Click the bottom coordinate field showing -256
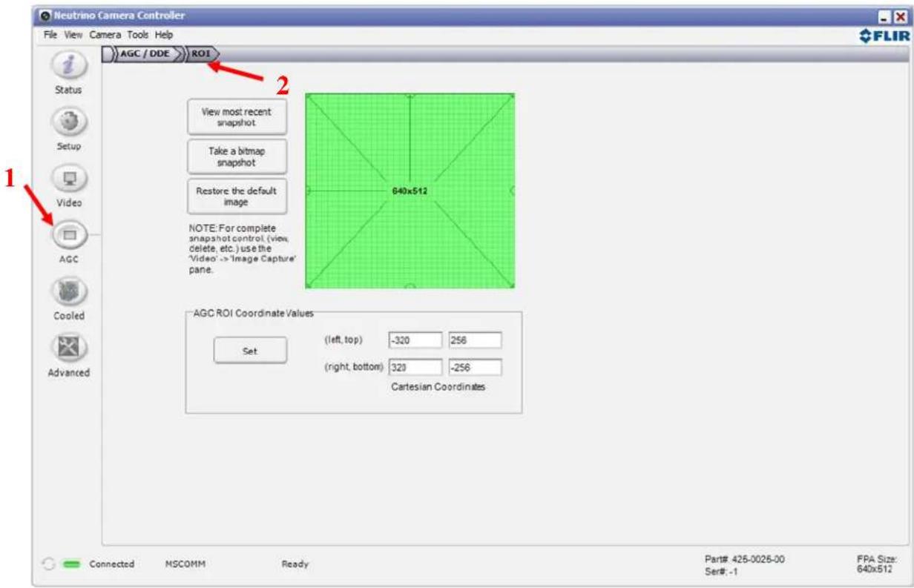 coord(476,366)
